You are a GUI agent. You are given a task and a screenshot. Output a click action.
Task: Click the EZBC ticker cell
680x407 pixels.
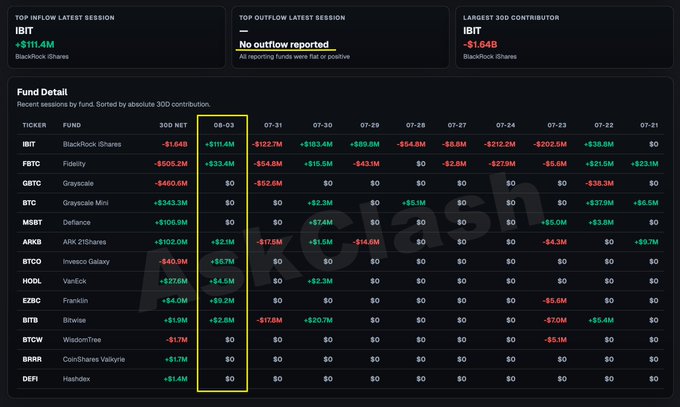(x=32, y=300)
